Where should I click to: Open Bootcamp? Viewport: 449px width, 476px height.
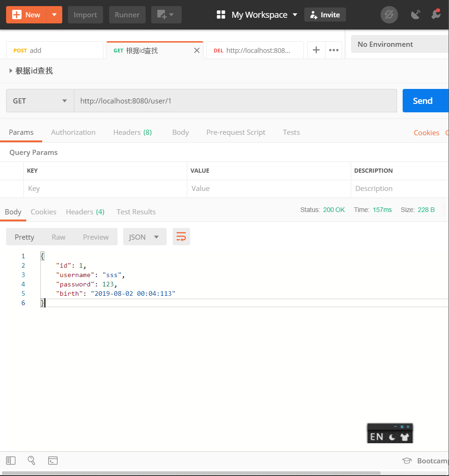[426, 461]
